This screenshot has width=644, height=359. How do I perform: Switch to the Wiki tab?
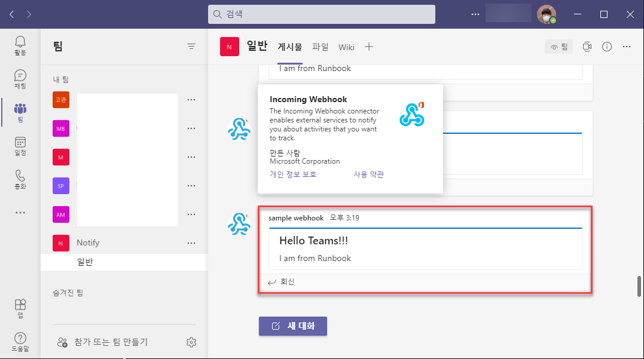coord(346,47)
